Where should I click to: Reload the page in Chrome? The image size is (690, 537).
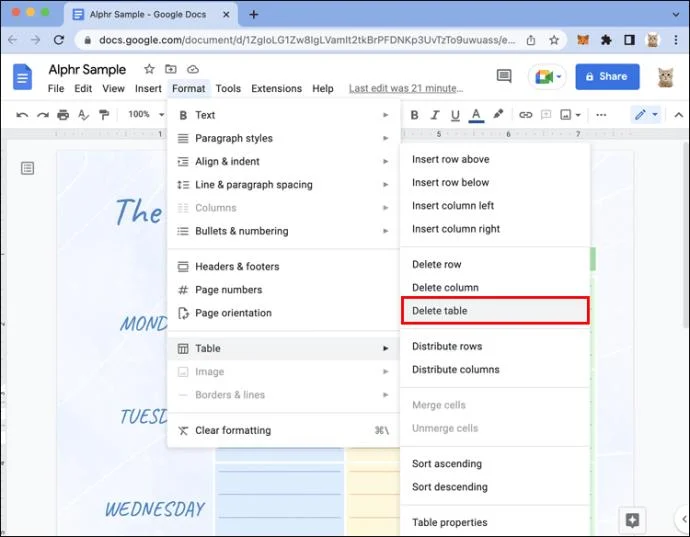pos(59,40)
